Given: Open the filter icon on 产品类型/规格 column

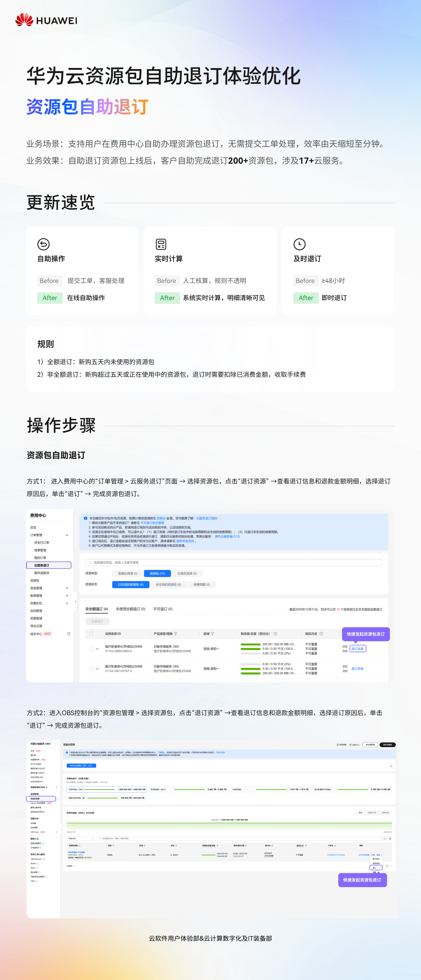Looking at the screenshot, I should click(175, 634).
